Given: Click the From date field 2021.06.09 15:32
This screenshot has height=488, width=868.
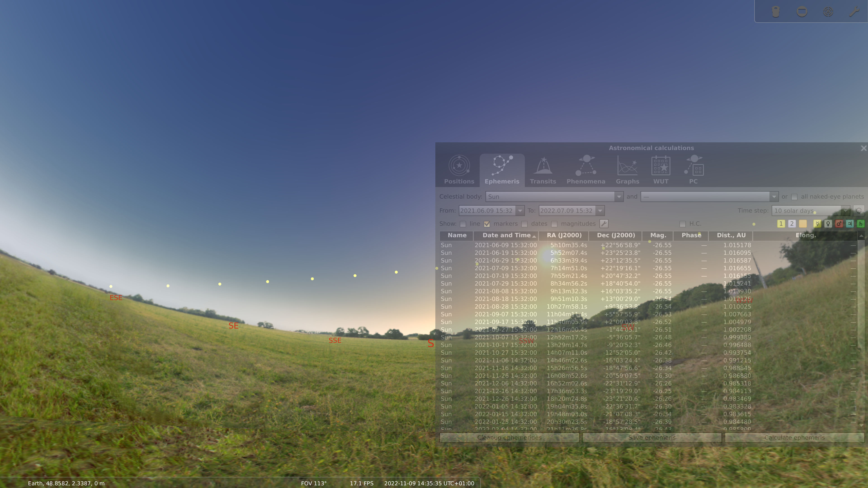Looking at the screenshot, I should [487, 211].
